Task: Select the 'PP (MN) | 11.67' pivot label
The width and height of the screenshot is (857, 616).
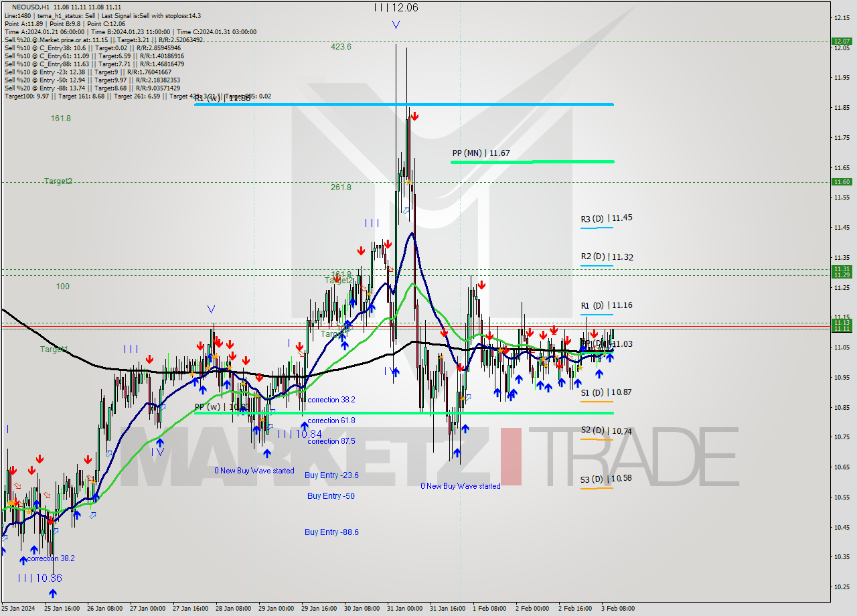Action: [481, 153]
